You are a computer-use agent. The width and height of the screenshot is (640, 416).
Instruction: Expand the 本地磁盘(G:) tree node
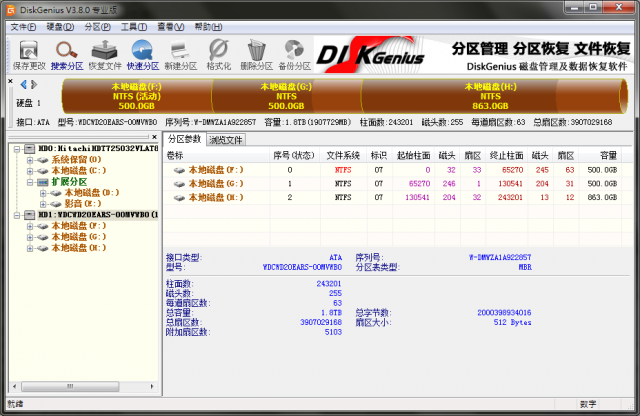pos(30,237)
